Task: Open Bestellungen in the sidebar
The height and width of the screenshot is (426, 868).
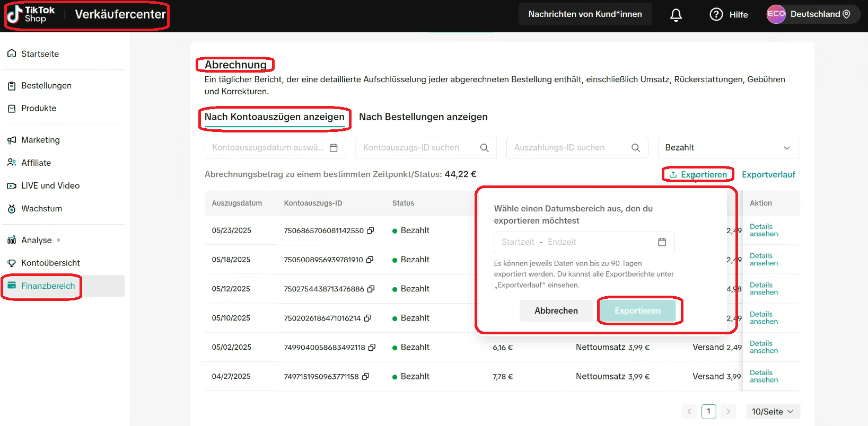Action: (46, 86)
